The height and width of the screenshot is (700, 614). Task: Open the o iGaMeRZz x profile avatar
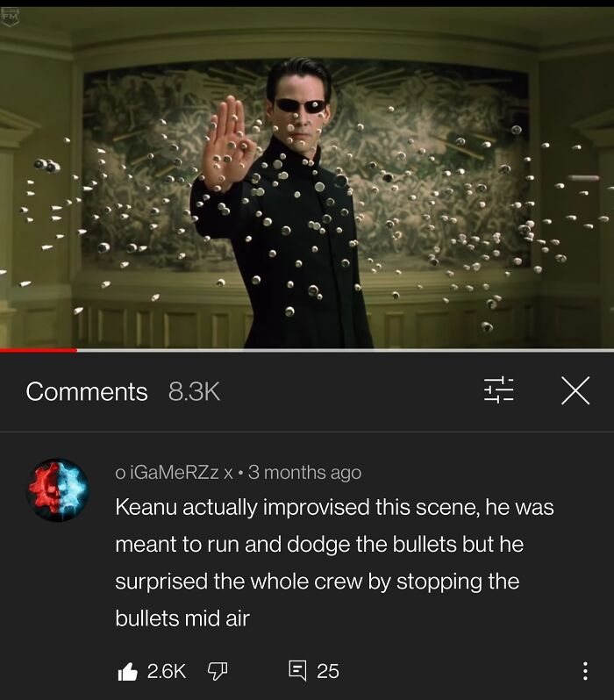(x=58, y=489)
